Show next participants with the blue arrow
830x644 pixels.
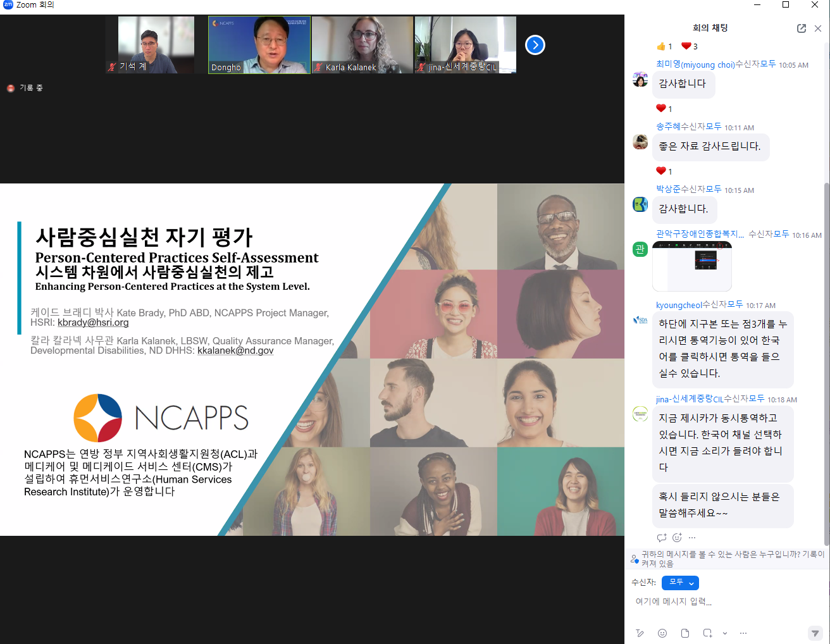point(535,45)
